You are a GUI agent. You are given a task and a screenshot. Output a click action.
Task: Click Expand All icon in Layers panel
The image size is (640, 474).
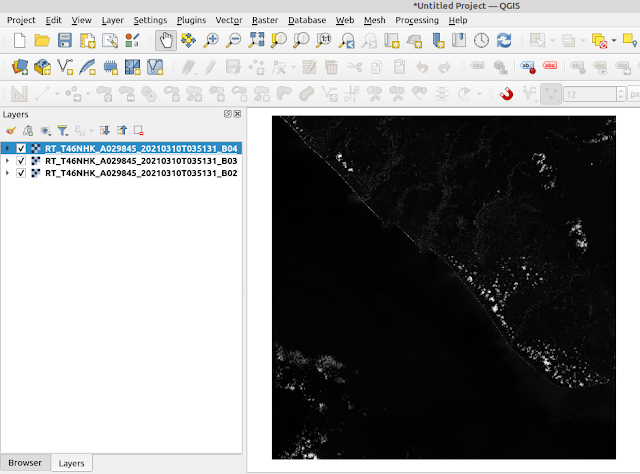point(105,131)
